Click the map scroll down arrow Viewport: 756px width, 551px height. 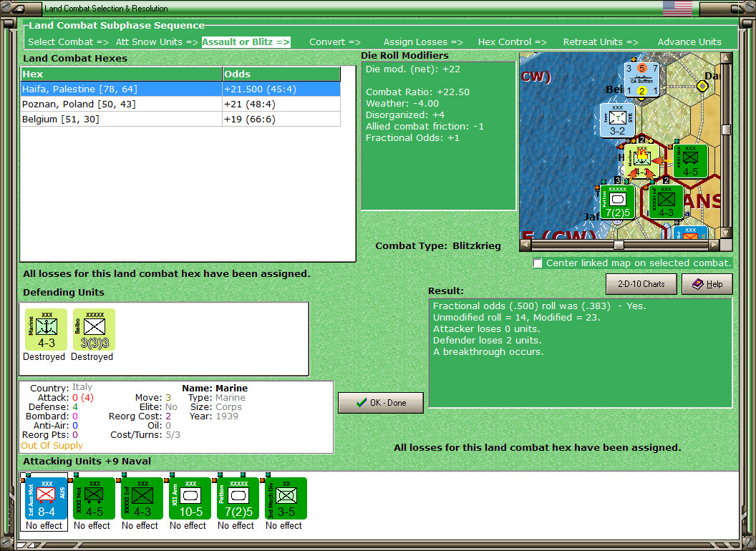726,233
